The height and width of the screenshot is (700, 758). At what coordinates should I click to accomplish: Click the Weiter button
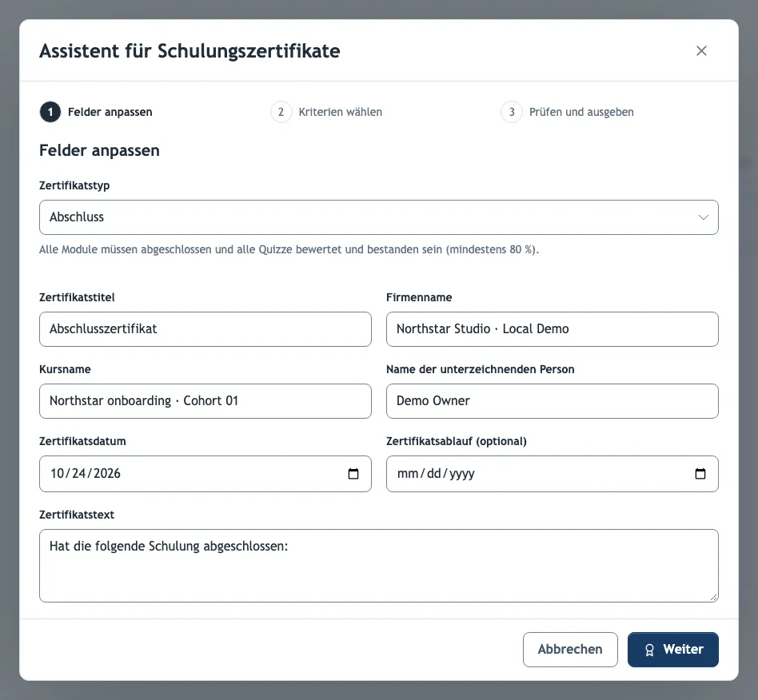tap(673, 650)
